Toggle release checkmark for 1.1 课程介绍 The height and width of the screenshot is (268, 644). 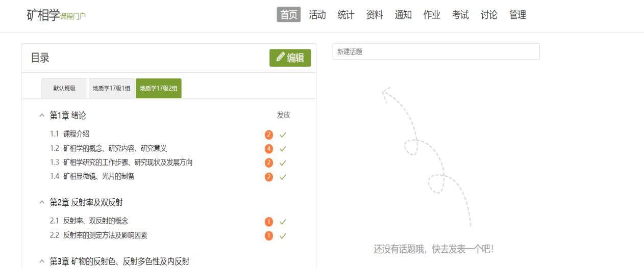point(283,135)
